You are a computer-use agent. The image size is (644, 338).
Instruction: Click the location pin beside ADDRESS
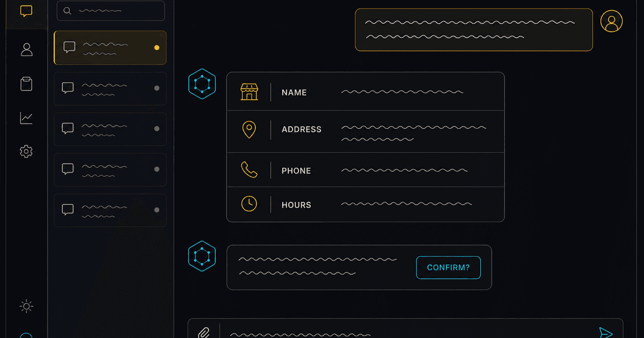(249, 129)
